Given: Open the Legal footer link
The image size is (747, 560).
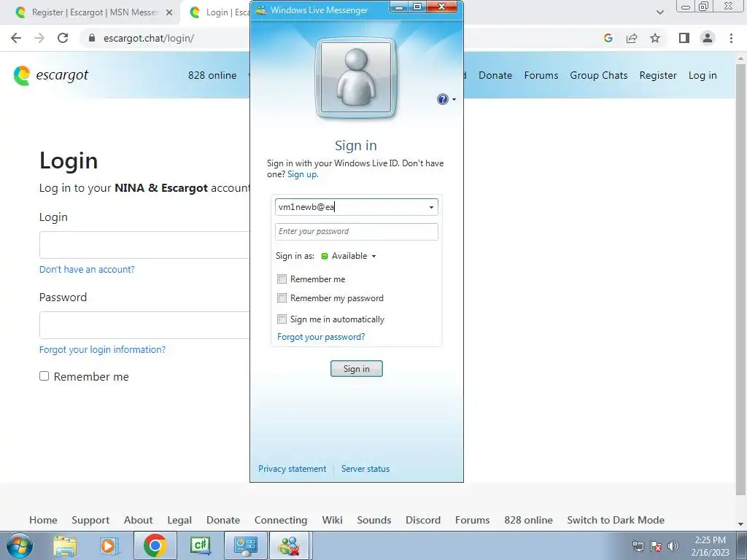Looking at the screenshot, I should [179, 520].
